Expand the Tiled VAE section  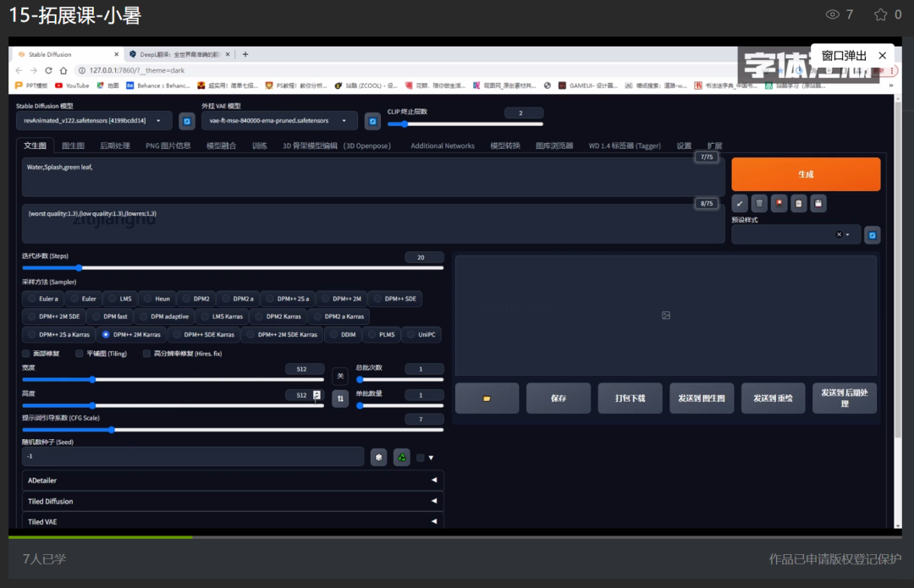tap(233, 521)
